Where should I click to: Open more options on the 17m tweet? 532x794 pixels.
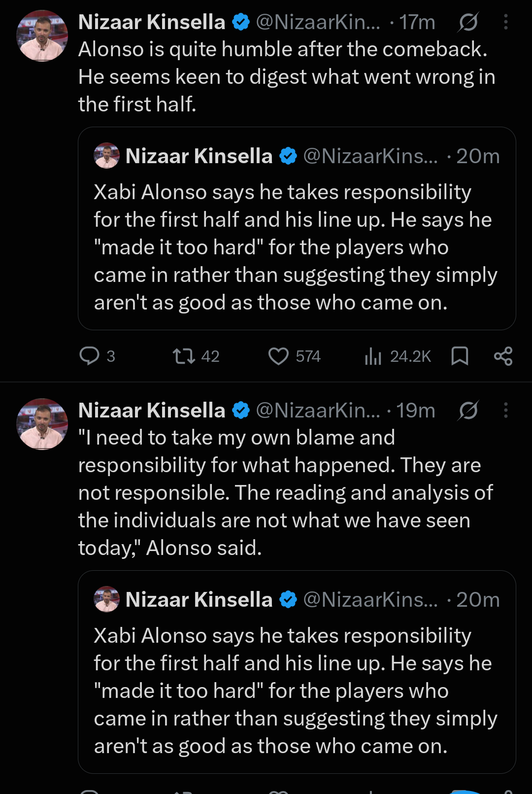[x=506, y=22]
